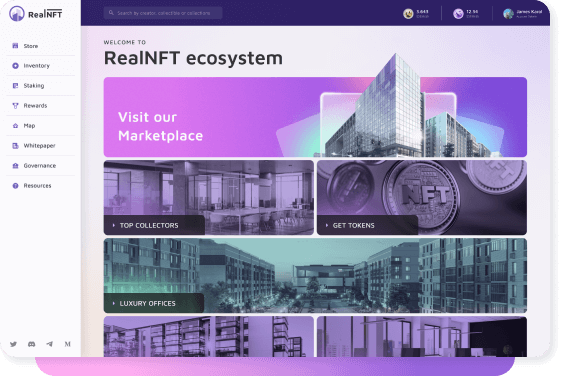Click the Visit our Marketplace banner
562x376 pixels.
(315, 117)
